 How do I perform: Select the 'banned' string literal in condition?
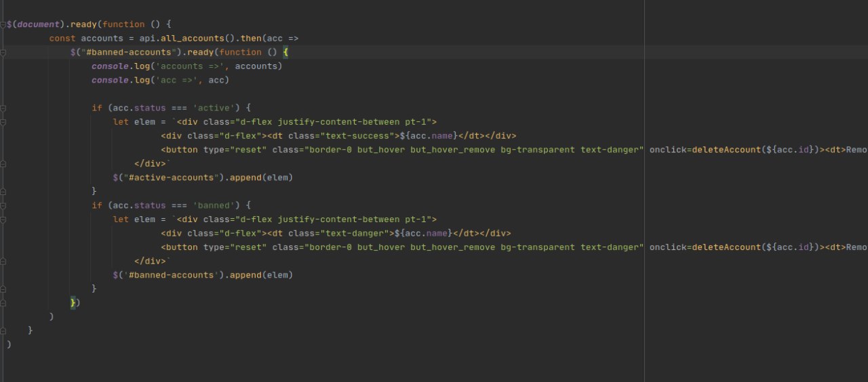coord(216,205)
